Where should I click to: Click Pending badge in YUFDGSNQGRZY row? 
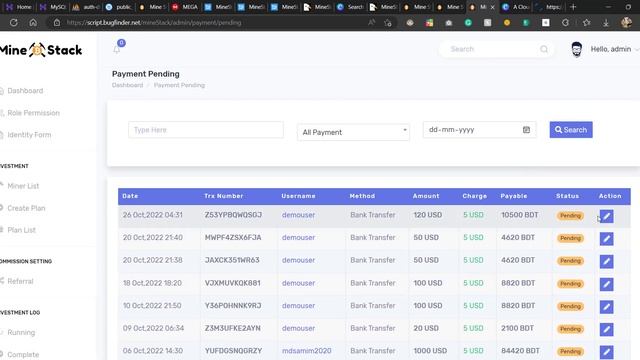click(x=570, y=351)
